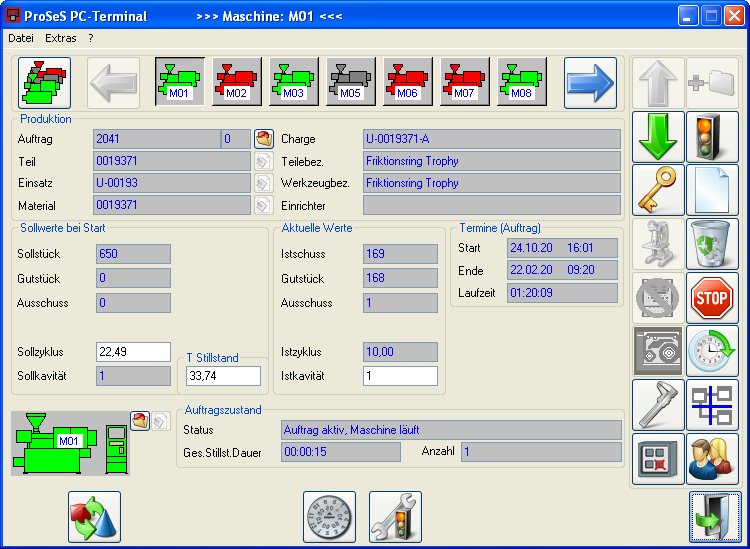The image size is (750, 549).
Task: Click the blue grid layout icon
Action: [x=712, y=405]
